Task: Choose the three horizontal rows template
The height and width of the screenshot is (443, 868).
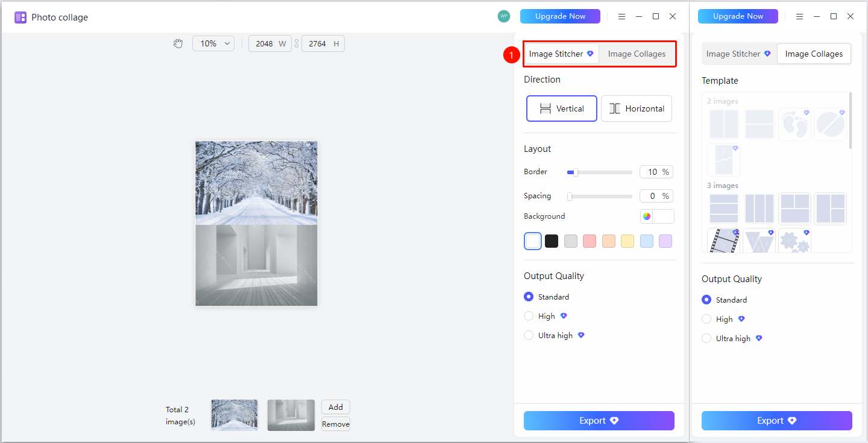Action: click(x=724, y=209)
